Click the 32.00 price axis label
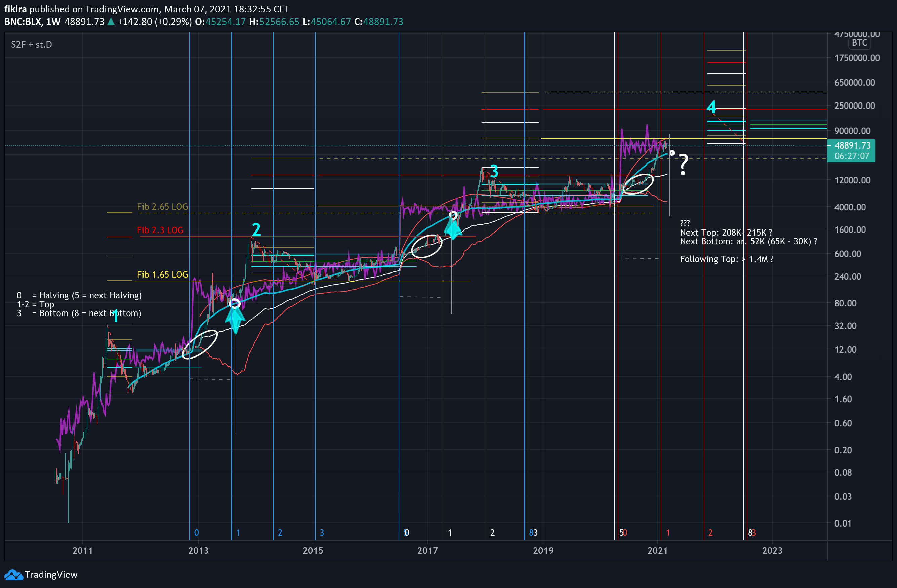Viewport: 897px width, 588px height. [846, 326]
